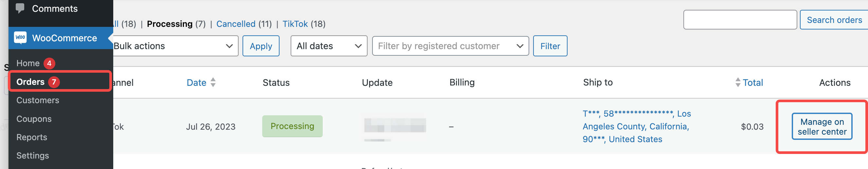Expand the All dates filter dropdown
Image resolution: width=868 pixels, height=169 pixels.
pos(329,46)
